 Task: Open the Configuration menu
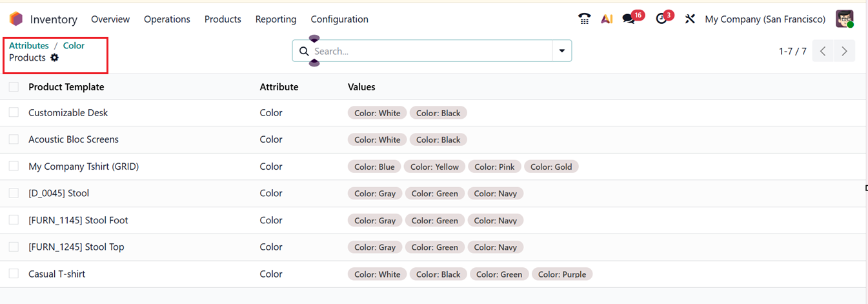339,19
